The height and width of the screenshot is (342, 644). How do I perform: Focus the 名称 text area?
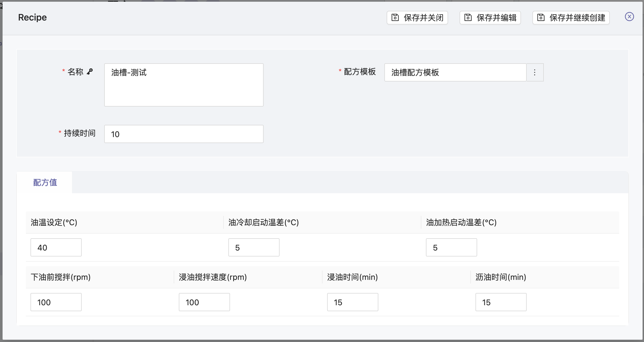pos(184,85)
